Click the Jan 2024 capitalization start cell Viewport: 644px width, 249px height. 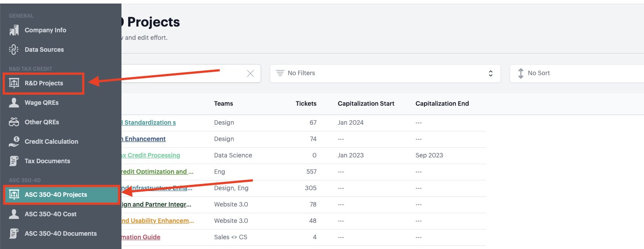click(x=351, y=123)
